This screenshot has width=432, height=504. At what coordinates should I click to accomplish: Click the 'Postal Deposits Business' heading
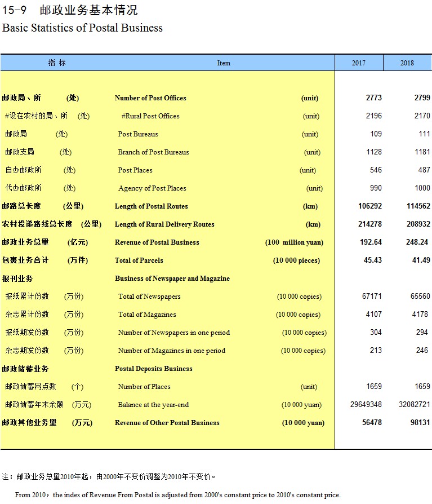click(154, 369)
